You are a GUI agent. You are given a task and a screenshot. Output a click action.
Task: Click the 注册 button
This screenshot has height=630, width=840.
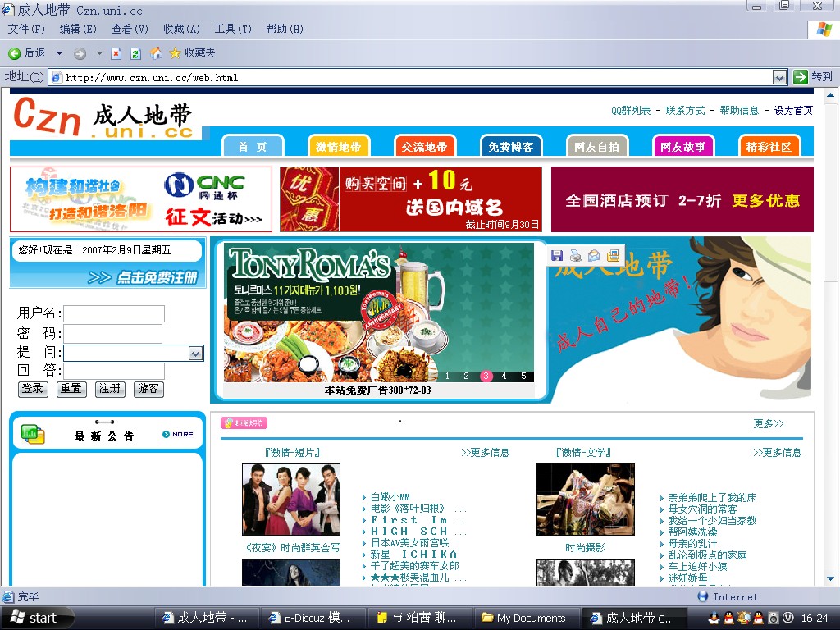coord(110,389)
